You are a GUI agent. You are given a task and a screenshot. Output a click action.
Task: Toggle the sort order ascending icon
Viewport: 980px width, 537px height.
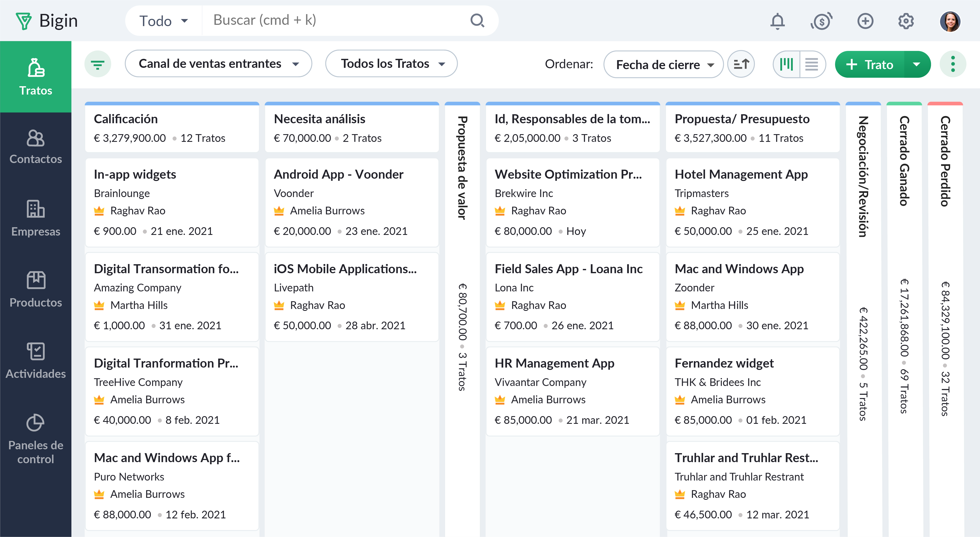coord(741,64)
